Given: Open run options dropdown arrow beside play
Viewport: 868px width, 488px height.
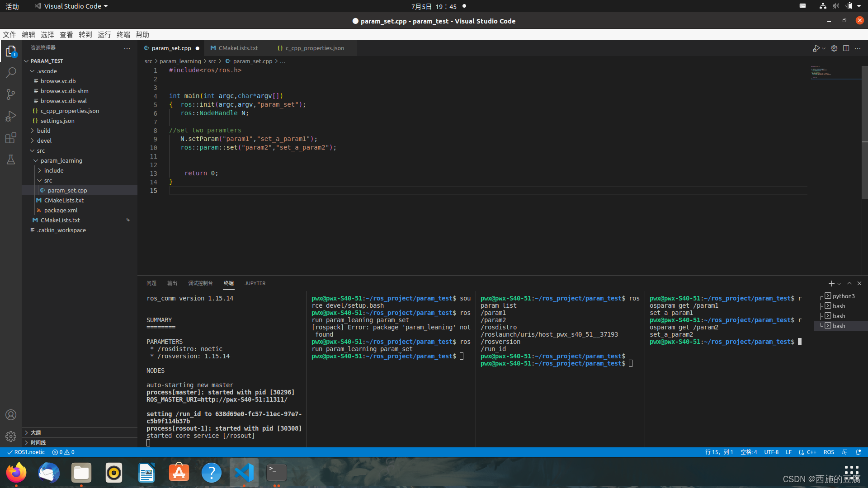Looking at the screenshot, I should [x=824, y=48].
